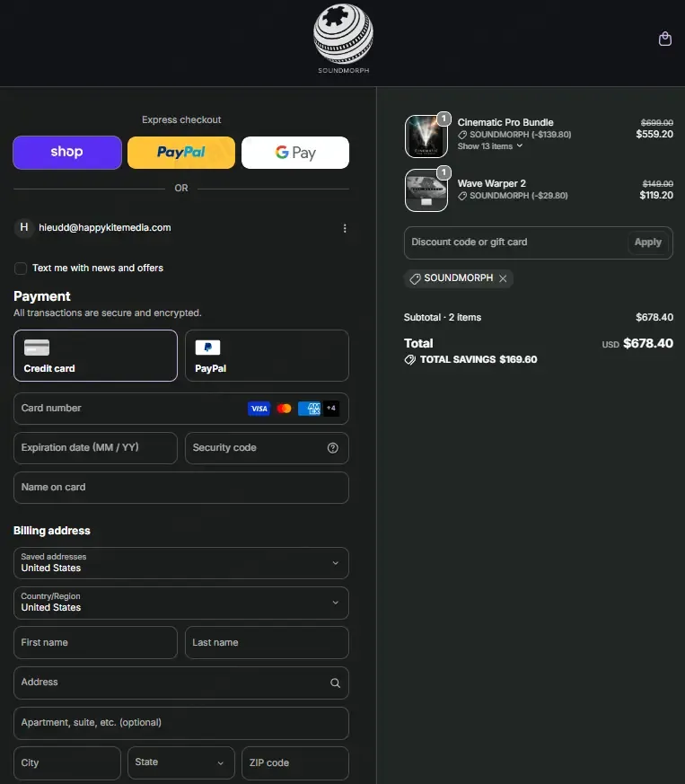Click the total savings tag icon
The image size is (685, 784).
tap(410, 359)
